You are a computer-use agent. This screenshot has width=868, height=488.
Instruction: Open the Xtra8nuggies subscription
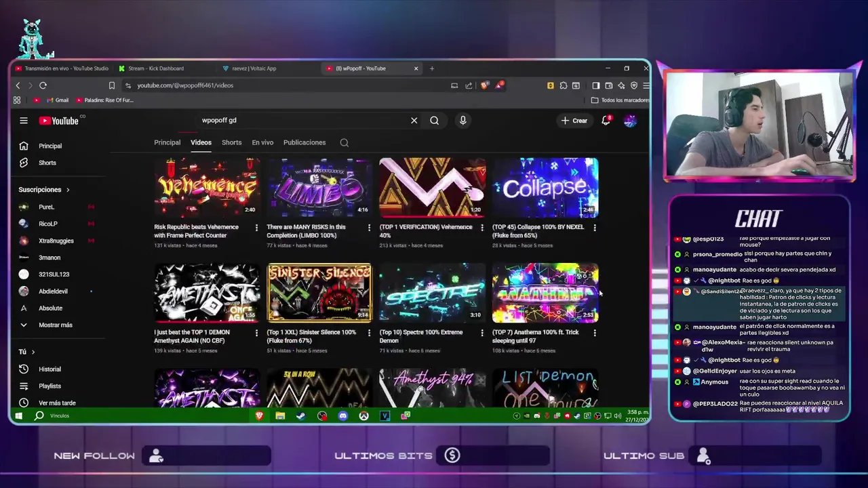click(x=58, y=241)
